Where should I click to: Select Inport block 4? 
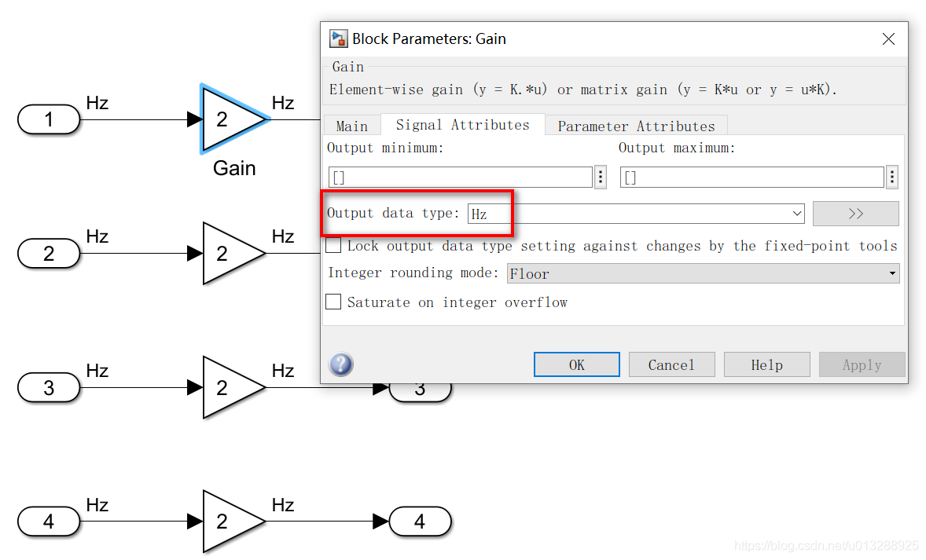[x=49, y=522]
